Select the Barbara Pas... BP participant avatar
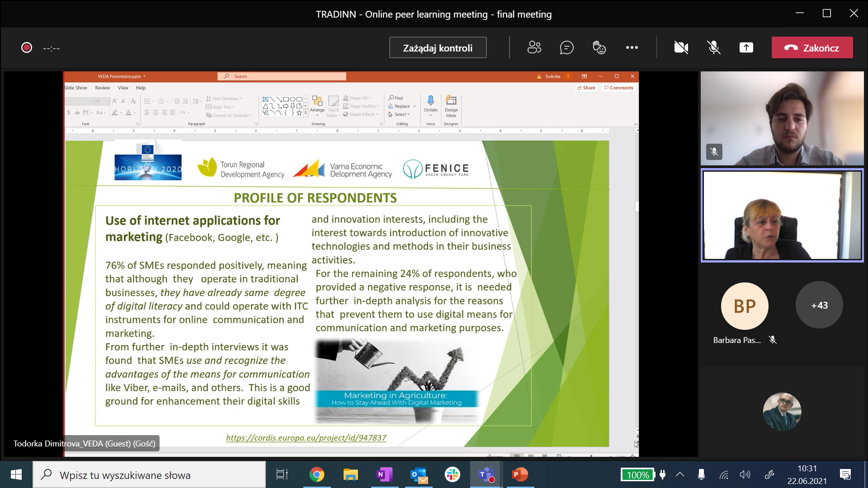The width and height of the screenshot is (868, 488). (x=744, y=306)
